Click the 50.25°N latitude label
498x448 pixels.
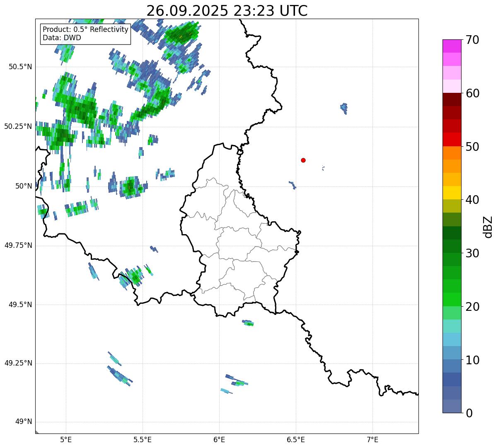tap(18, 126)
